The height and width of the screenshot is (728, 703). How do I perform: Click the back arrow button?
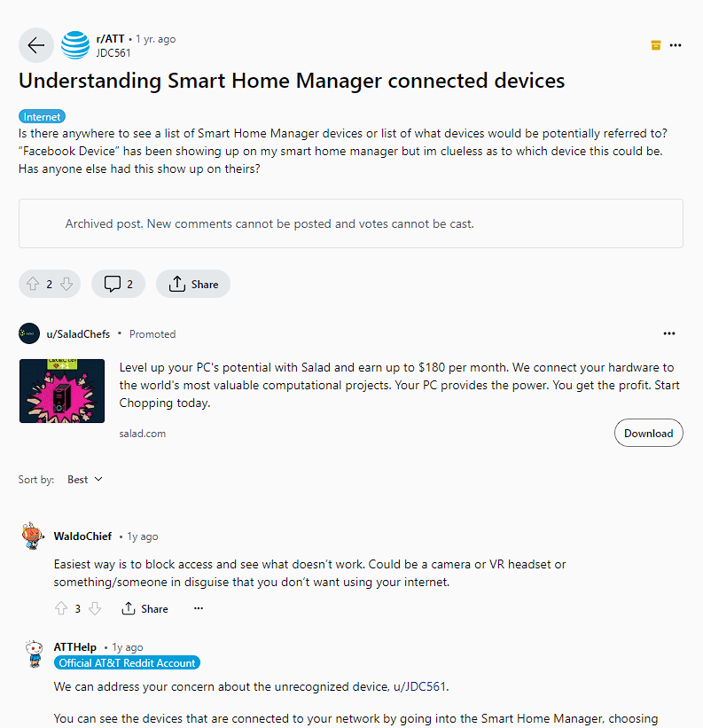[x=35, y=45]
